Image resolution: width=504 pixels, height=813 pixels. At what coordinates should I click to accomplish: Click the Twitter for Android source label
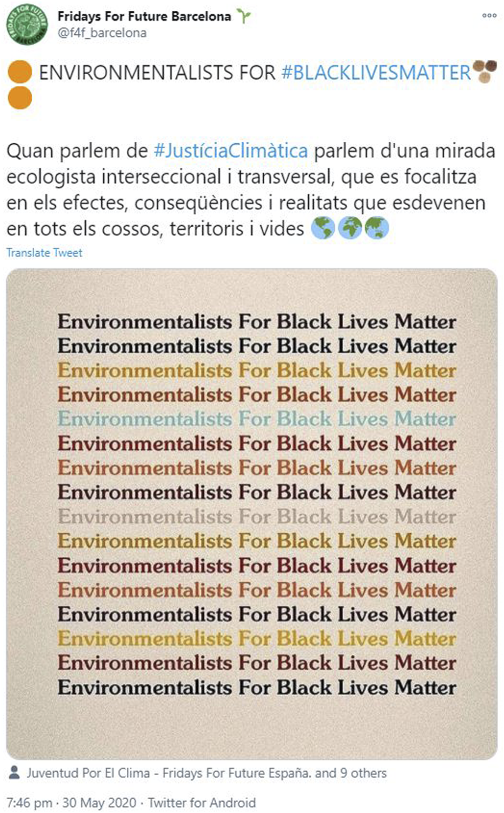pos(201,802)
